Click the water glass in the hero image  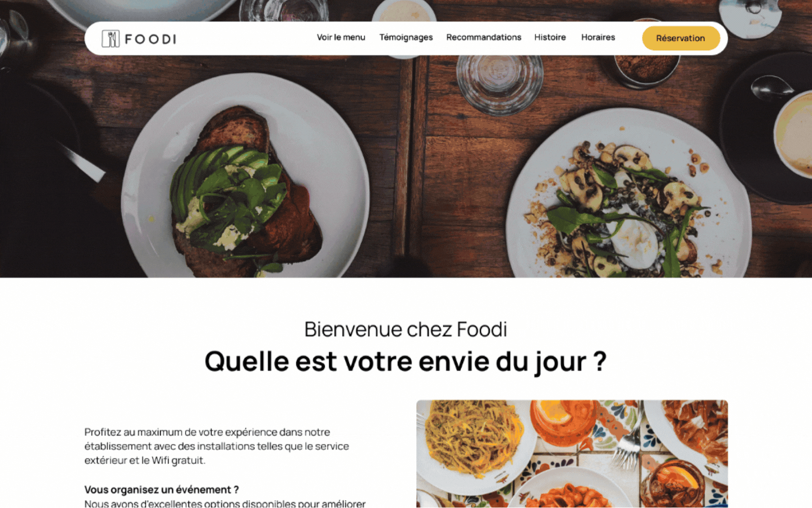[x=500, y=83]
